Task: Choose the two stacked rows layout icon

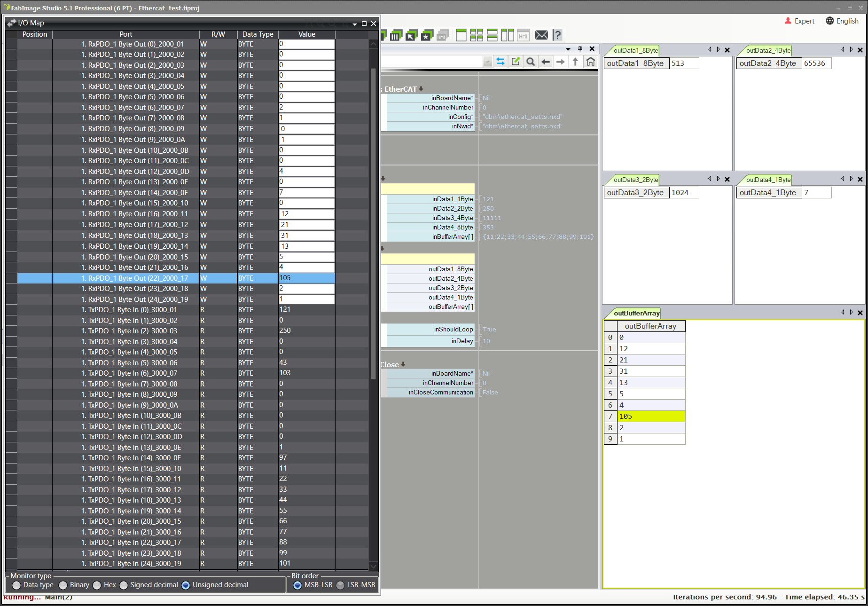Action: (492, 35)
